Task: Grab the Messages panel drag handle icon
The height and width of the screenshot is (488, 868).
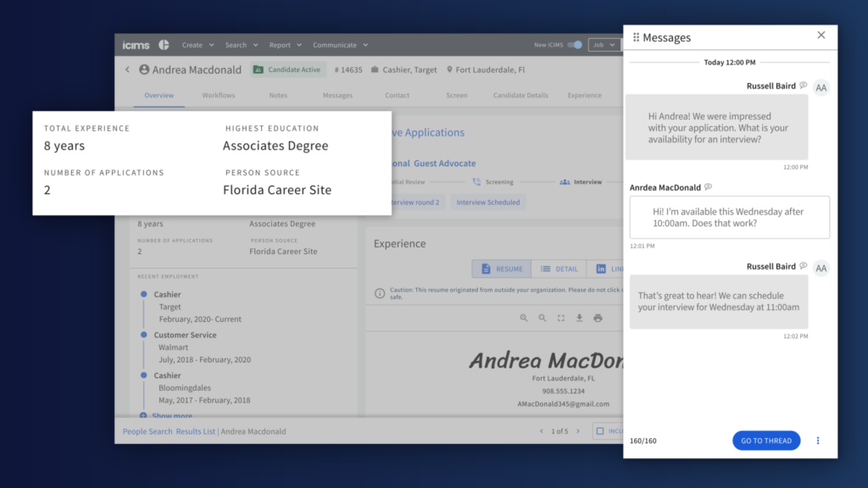Action: coord(636,37)
